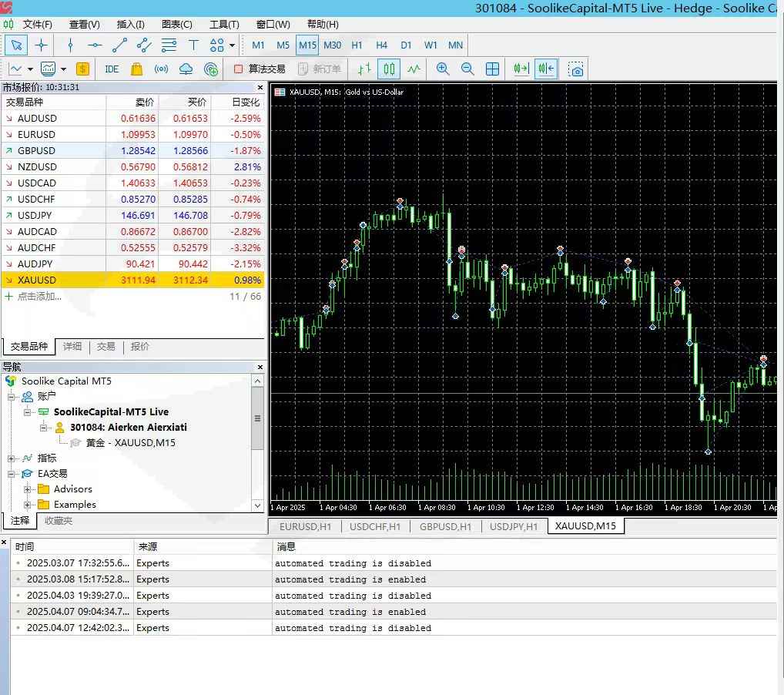784x695 pixels.
Task: Click the tile windows grid icon
Action: (x=493, y=69)
